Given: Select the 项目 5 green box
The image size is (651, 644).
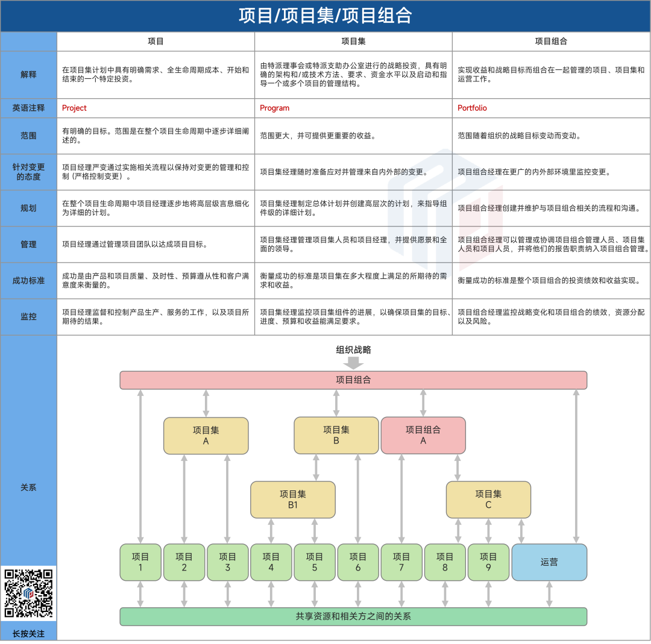Looking at the screenshot, I should 315,562.
